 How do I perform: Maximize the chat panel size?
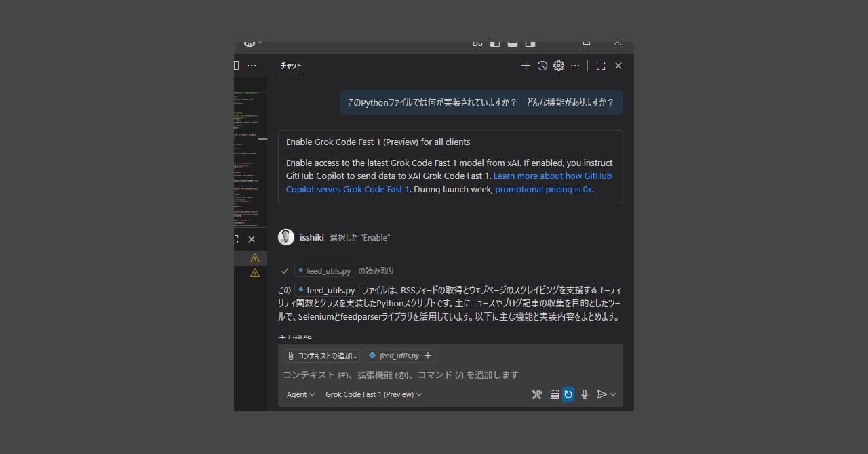(600, 65)
